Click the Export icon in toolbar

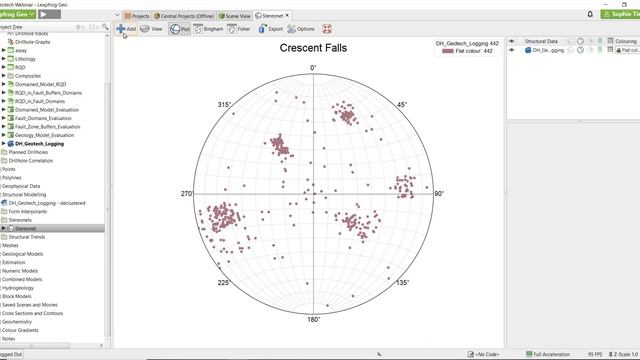262,29
